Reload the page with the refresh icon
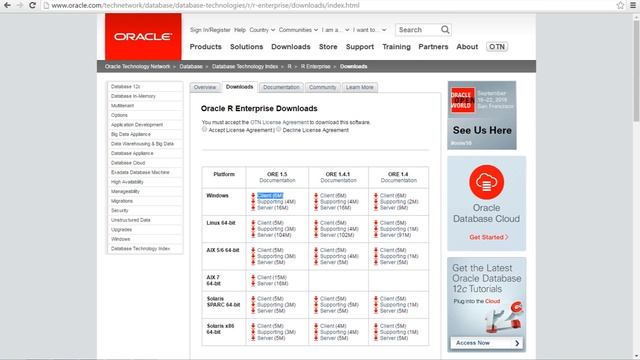The width and height of the screenshot is (640, 360). [x=32, y=5]
